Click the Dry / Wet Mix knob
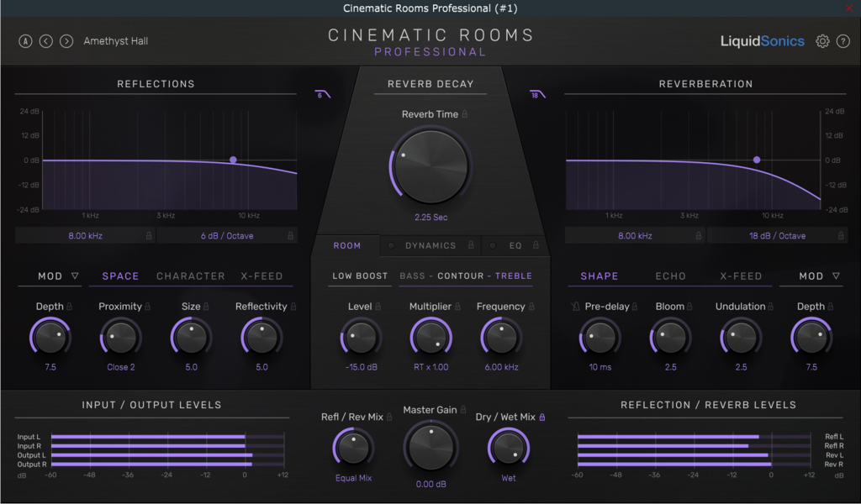The image size is (861, 504). click(x=509, y=447)
